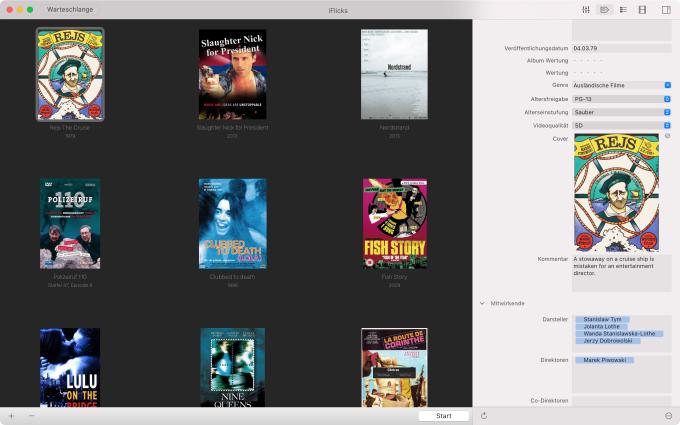Click the cover search magnifier icon
This screenshot has height=425, width=680.
(668, 136)
